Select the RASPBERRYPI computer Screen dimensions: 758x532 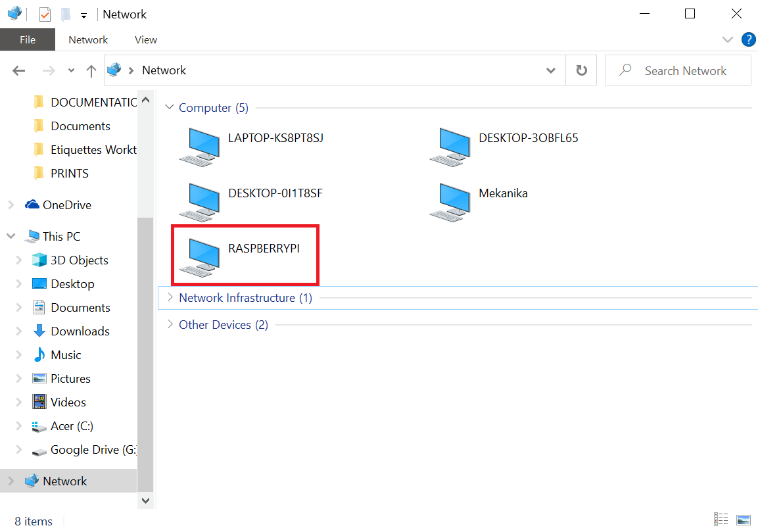pos(240,257)
